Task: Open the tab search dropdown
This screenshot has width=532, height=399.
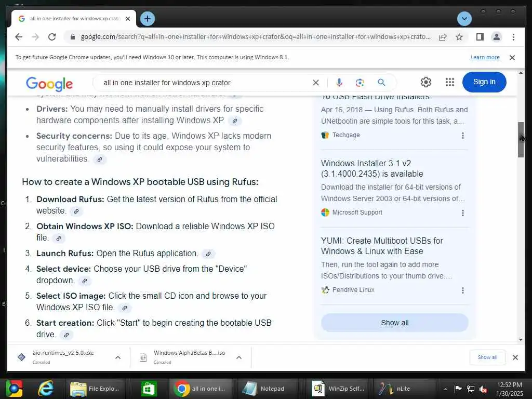Action: pos(464,19)
